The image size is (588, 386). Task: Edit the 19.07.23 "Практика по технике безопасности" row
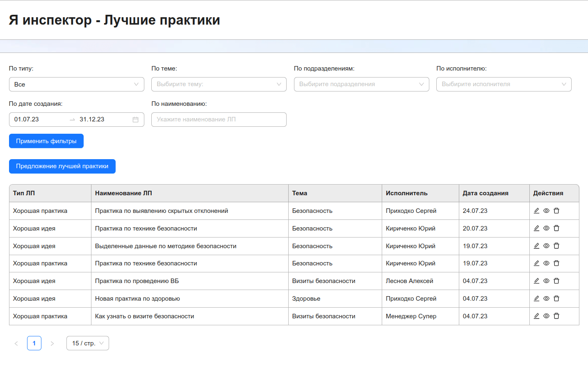[536, 263]
